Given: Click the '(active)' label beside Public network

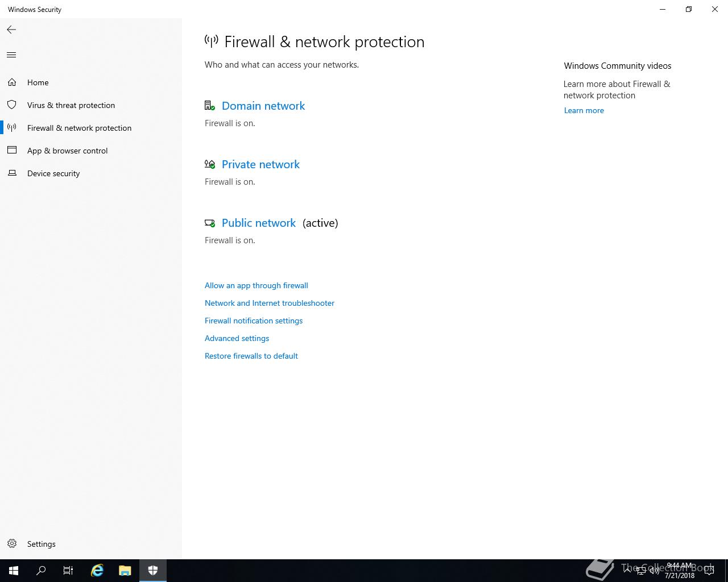Looking at the screenshot, I should [x=320, y=223].
